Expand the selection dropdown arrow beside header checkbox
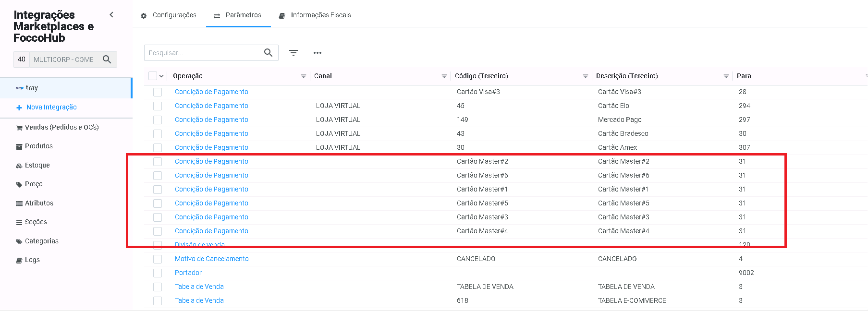The width and height of the screenshot is (868, 311). click(x=161, y=76)
